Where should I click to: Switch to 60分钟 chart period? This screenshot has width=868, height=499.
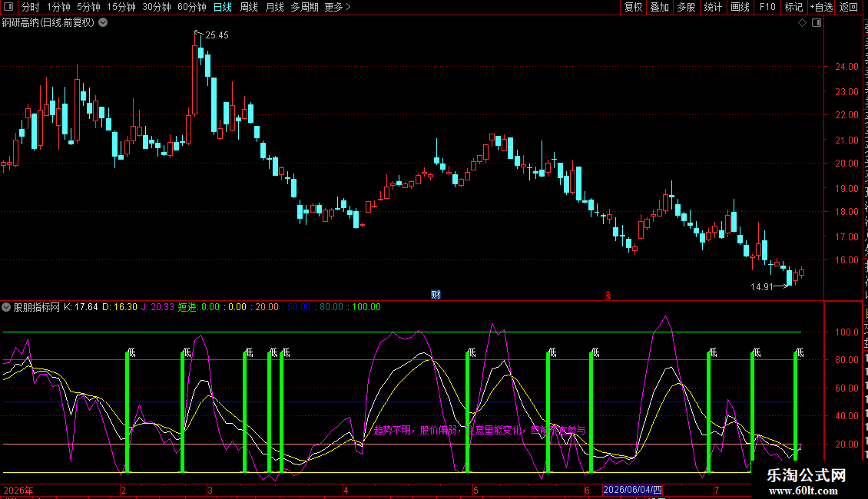tap(192, 7)
